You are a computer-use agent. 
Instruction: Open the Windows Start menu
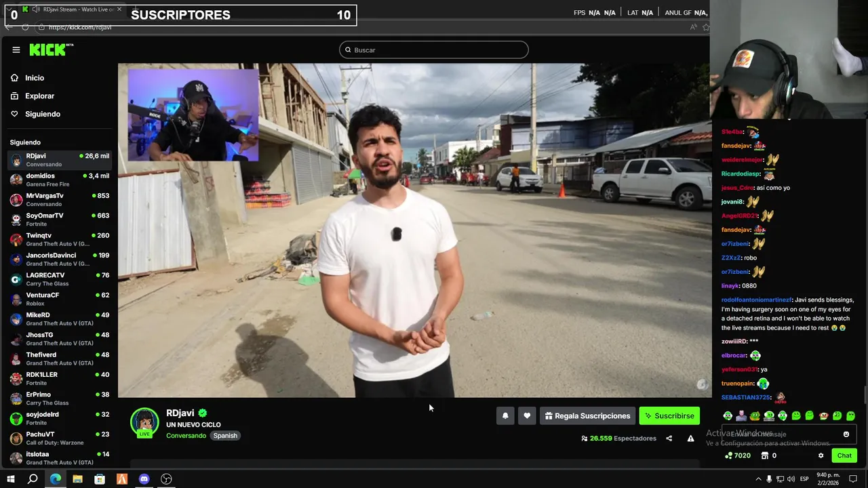tap(10, 479)
